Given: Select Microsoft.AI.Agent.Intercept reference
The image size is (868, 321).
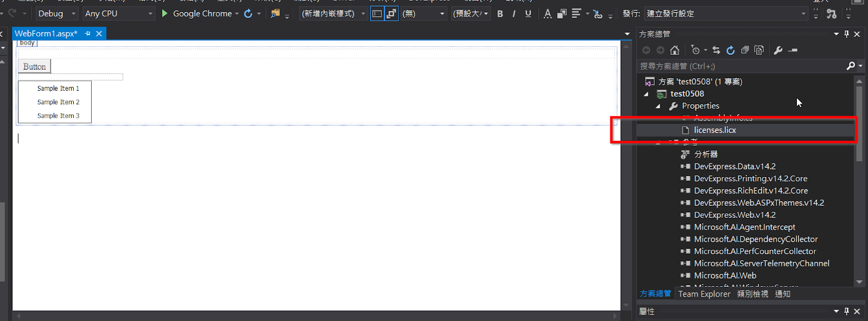Looking at the screenshot, I should [x=744, y=227].
